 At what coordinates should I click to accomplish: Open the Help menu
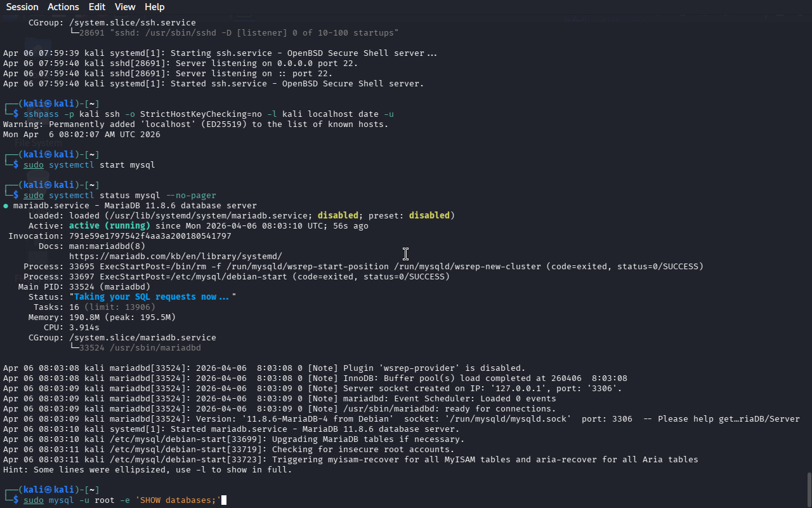click(154, 7)
